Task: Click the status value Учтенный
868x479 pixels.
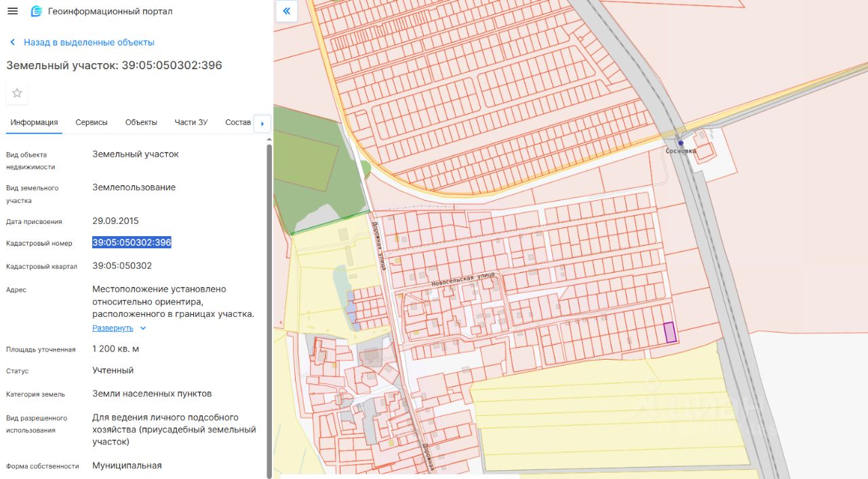Action: (x=113, y=370)
